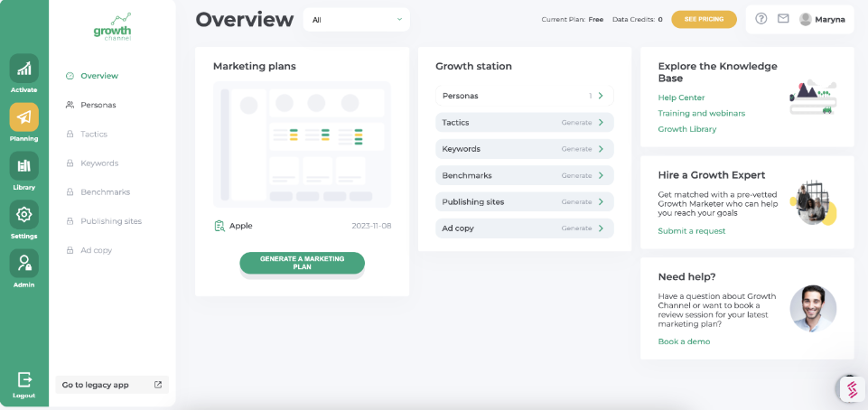Click the lock icon beside Benchmarks
868x410 pixels.
tap(70, 192)
